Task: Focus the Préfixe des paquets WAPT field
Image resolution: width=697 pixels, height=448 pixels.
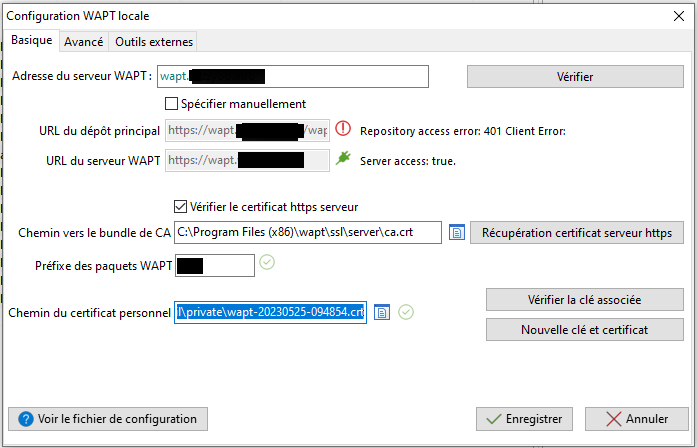Action: (215, 266)
